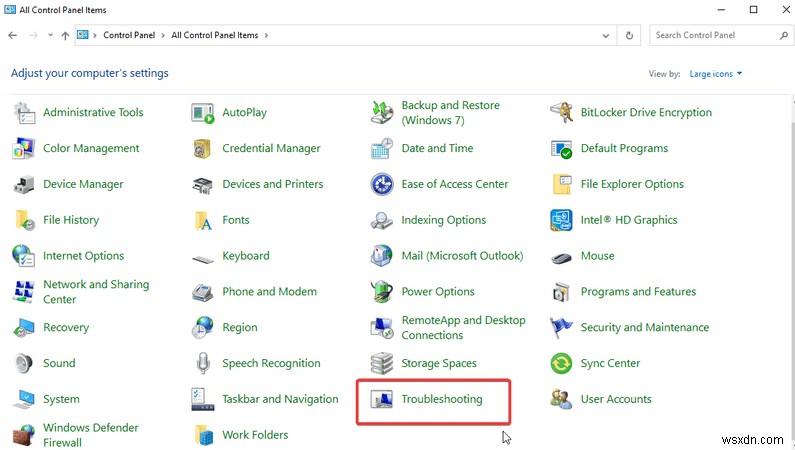Click the Work Folders icon
Image resolution: width=795 pixels, height=450 pixels.
203,435
